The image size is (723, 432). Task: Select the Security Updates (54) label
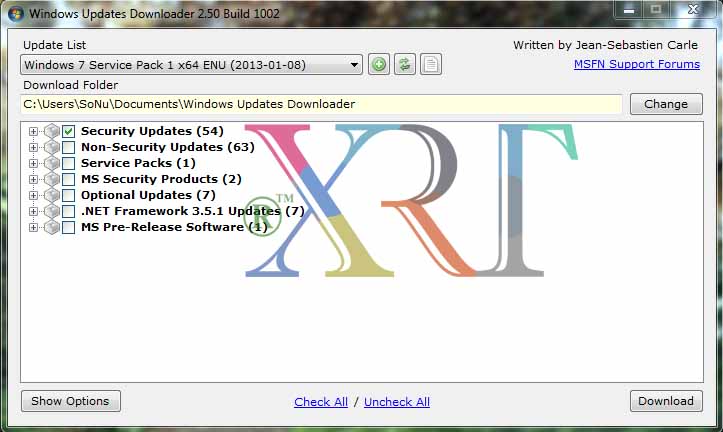pos(152,131)
